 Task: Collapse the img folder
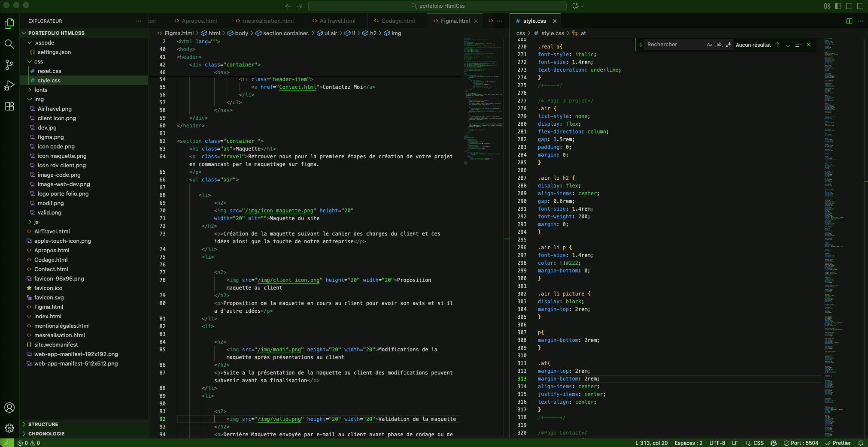click(39, 100)
